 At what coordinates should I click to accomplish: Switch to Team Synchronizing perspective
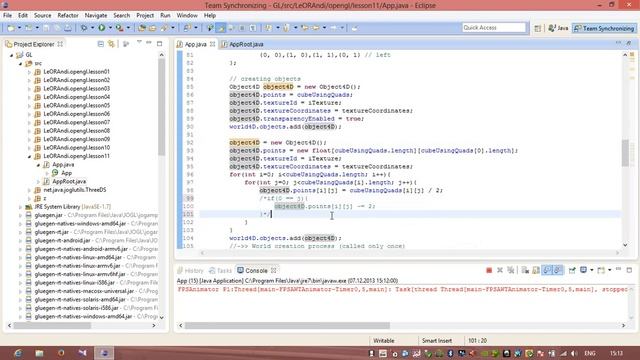click(x=604, y=28)
